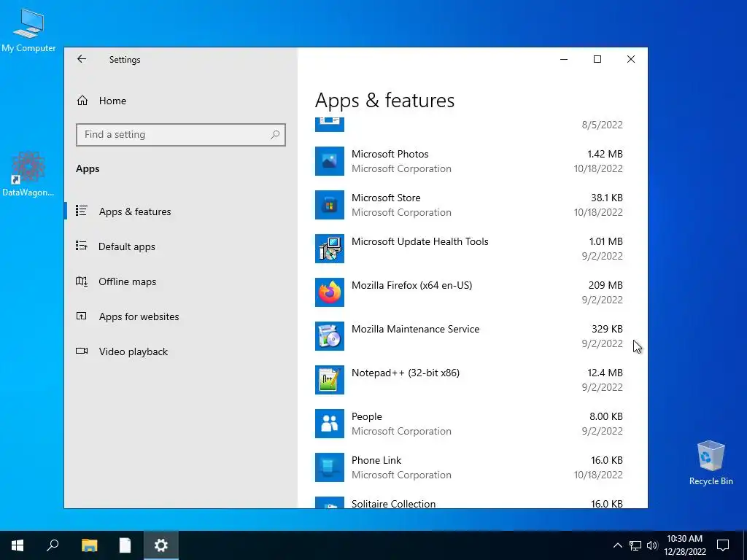
Task: Select Offline maps in sidebar
Action: click(127, 281)
